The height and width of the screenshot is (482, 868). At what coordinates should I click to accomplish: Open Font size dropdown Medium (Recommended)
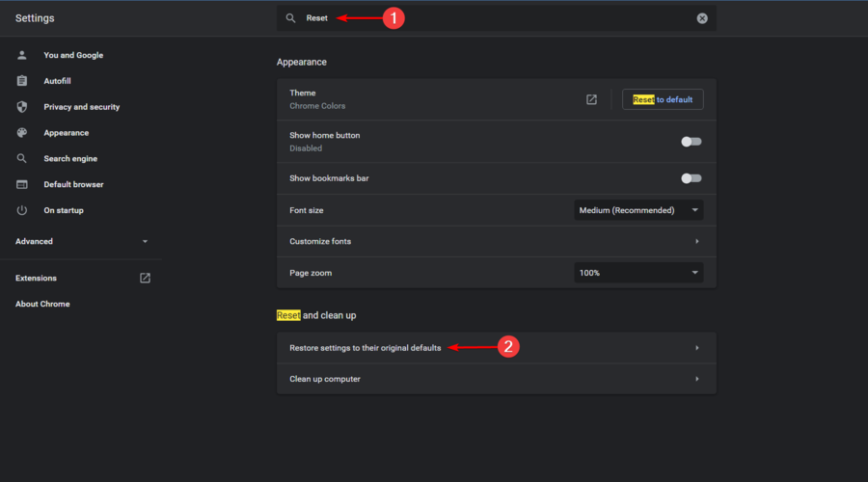(x=638, y=210)
